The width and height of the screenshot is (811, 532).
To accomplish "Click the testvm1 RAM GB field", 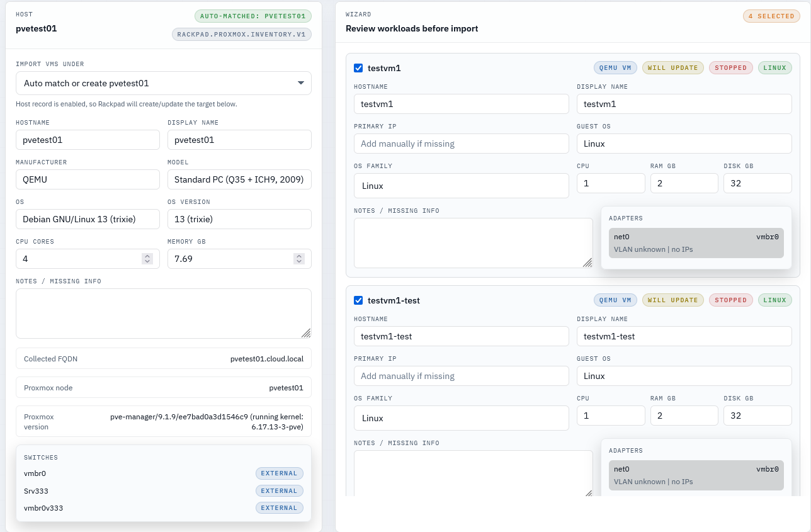I will 684,183.
